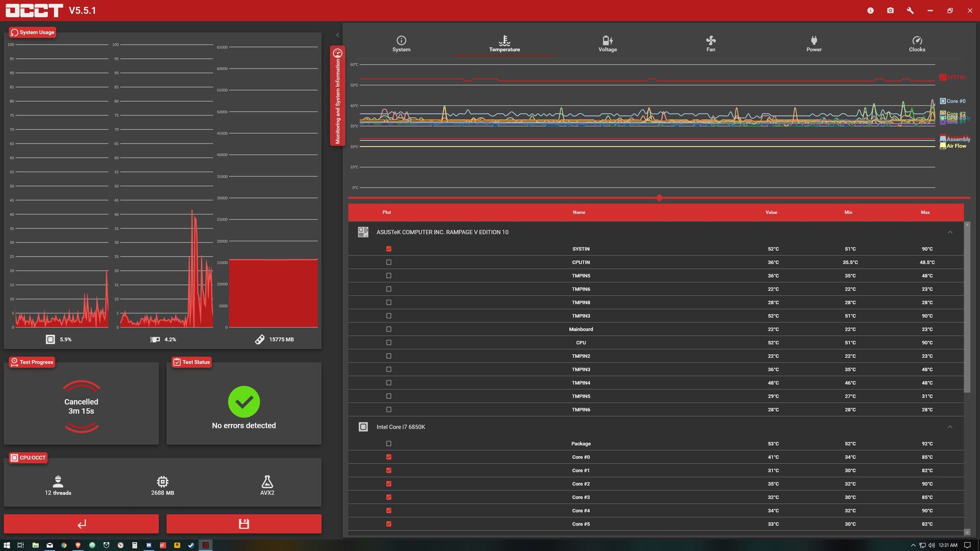The height and width of the screenshot is (551, 980).
Task: Disable plotting for Core #5
Action: [389, 524]
